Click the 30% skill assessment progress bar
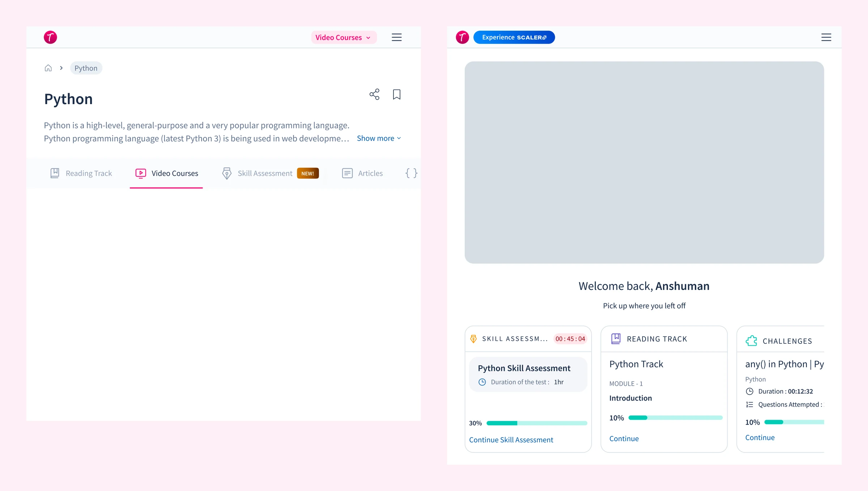The image size is (868, 491). 537,423
